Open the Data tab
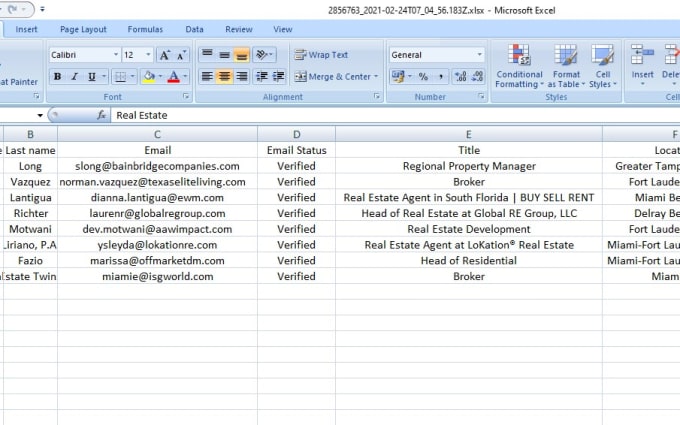Screen dimensions: 680x425 [x=194, y=29]
